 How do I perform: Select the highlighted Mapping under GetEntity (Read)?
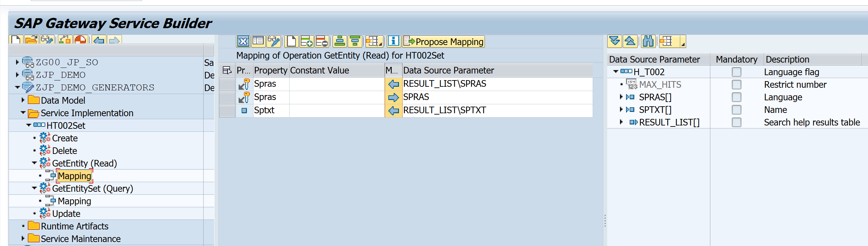point(74,176)
